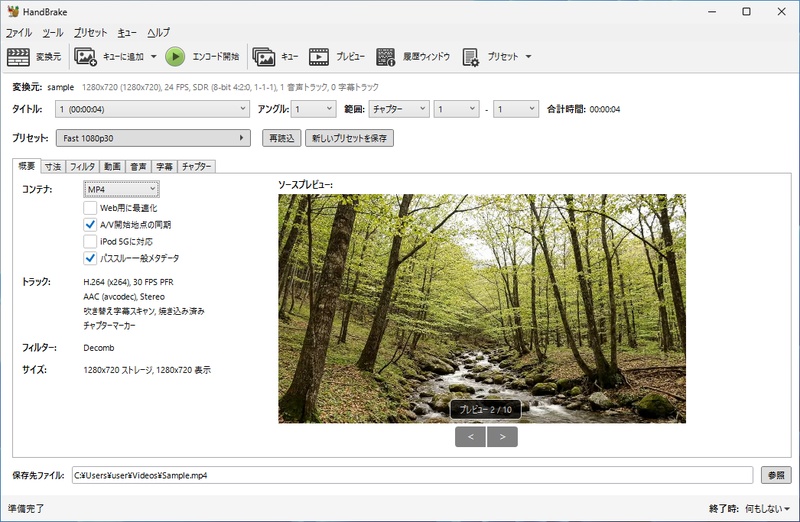The image size is (800, 522).
Task: Switch to the 動画 tab
Action: pyautogui.click(x=112, y=166)
